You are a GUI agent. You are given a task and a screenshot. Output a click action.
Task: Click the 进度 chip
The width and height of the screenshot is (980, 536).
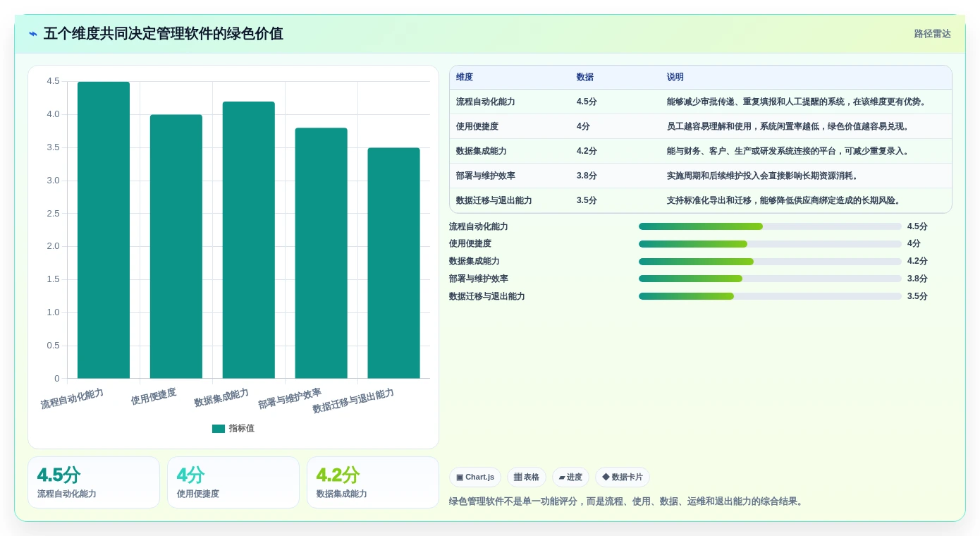[570, 477]
